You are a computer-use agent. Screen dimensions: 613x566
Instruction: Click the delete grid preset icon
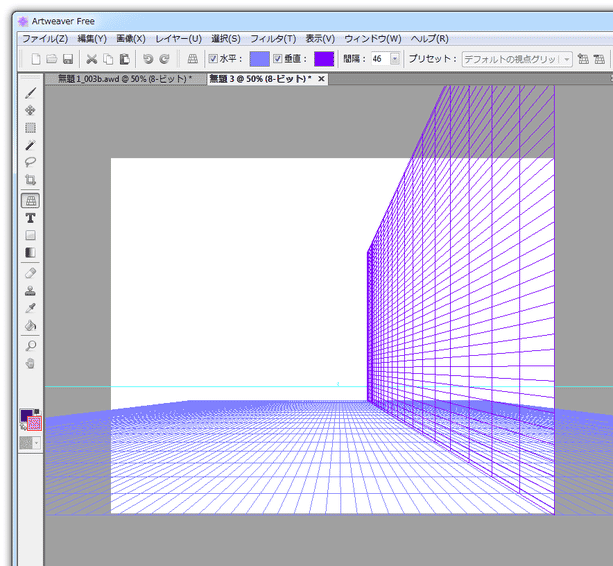coord(599,59)
